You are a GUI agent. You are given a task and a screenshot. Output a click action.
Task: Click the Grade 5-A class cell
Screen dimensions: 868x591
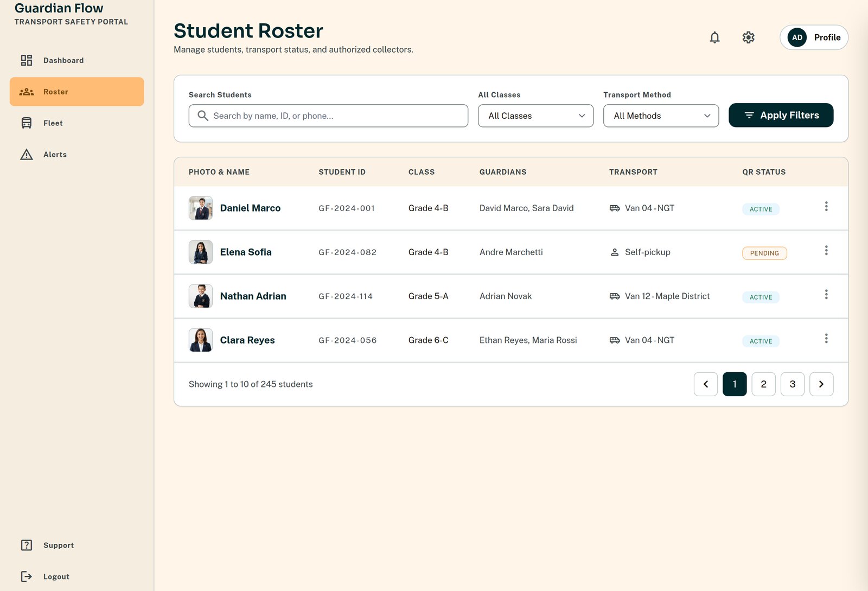pos(428,296)
